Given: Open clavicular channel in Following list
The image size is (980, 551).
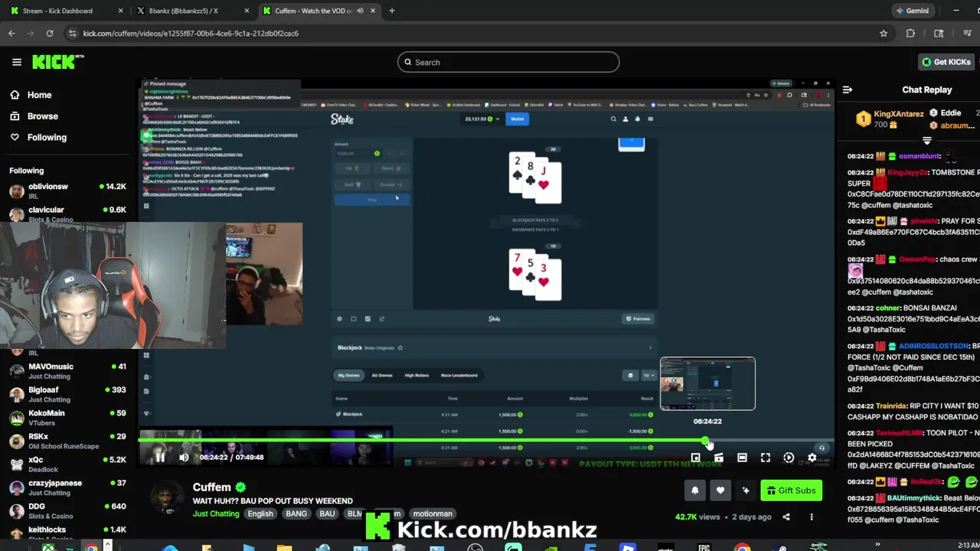Looking at the screenshot, I should pyautogui.click(x=67, y=214).
